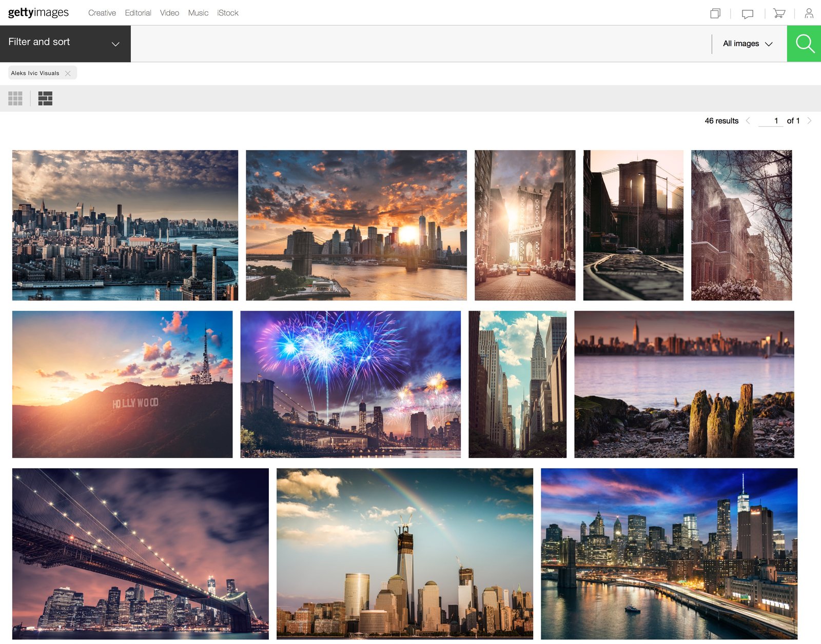Open the Hollywood sign sunset photo
This screenshot has width=821, height=644.
122,385
